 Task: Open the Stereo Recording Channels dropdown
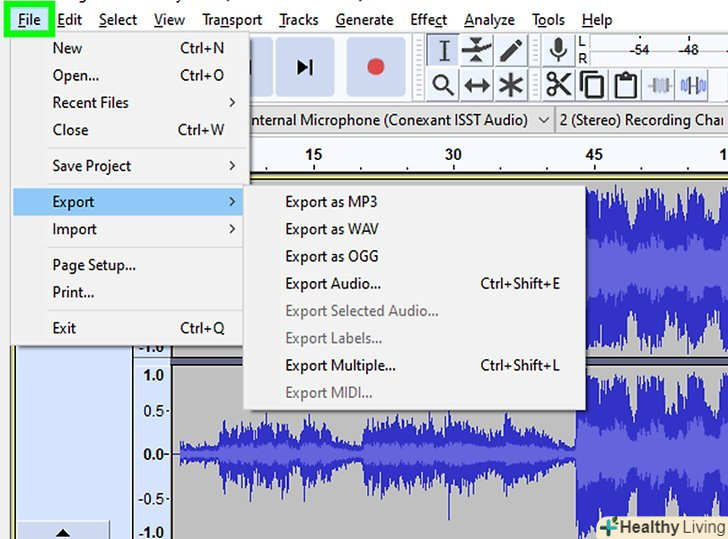[x=640, y=120]
